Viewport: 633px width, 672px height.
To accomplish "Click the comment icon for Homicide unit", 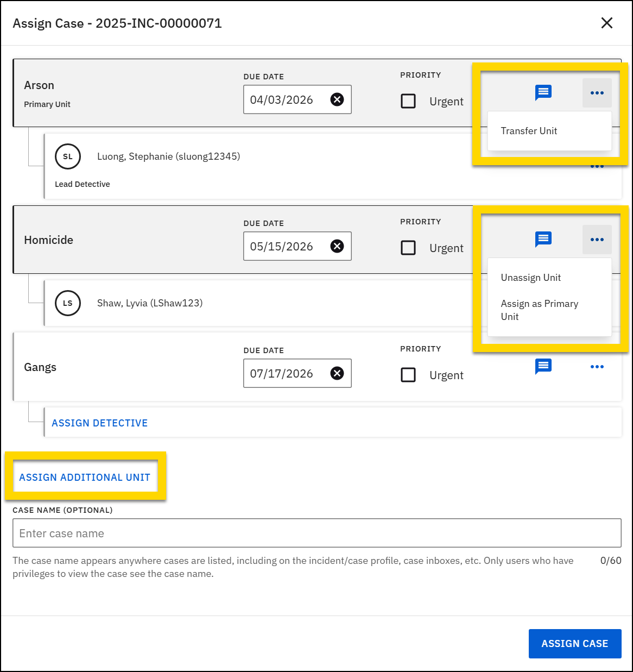I will [x=543, y=239].
